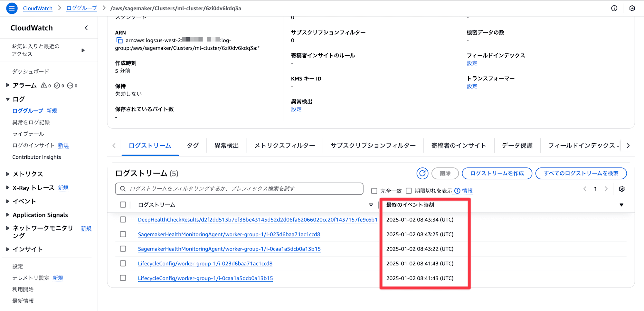Open the メトリクスフィルター tab
The height and width of the screenshot is (311, 644).
(285, 146)
